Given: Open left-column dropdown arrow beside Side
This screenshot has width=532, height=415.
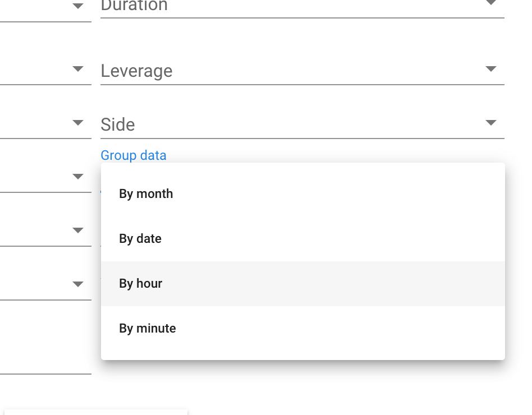Looking at the screenshot, I should (x=78, y=122).
